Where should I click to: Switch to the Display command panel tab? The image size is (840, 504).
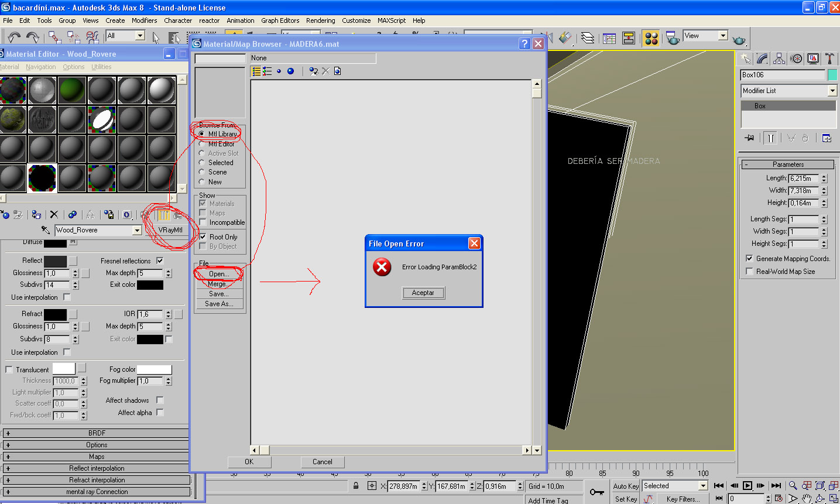813,59
